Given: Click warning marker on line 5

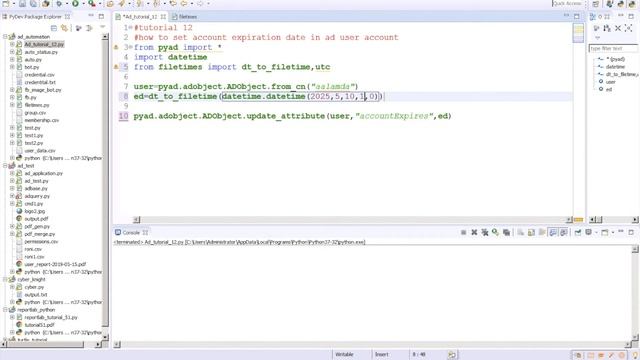Looking at the screenshot, I should [x=116, y=67].
